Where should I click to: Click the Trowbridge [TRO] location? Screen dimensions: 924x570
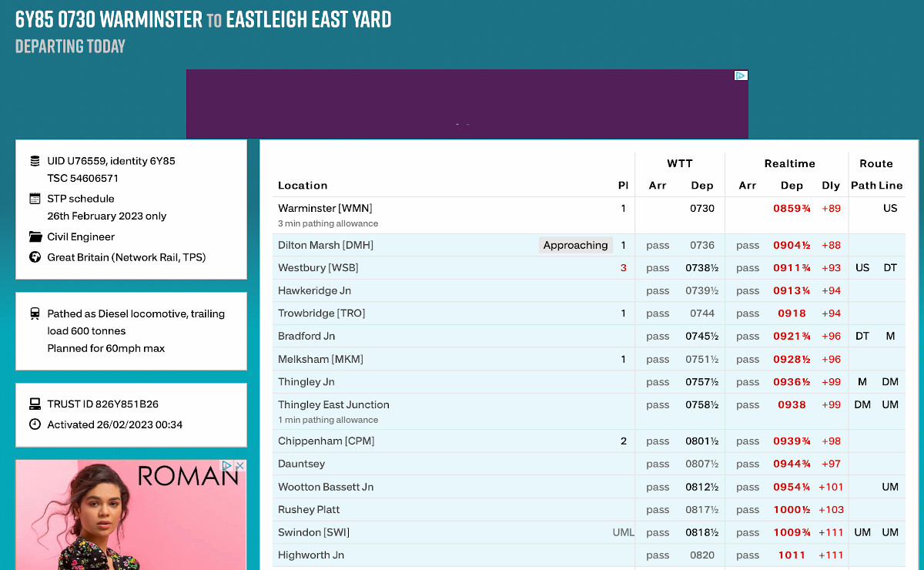pos(321,313)
